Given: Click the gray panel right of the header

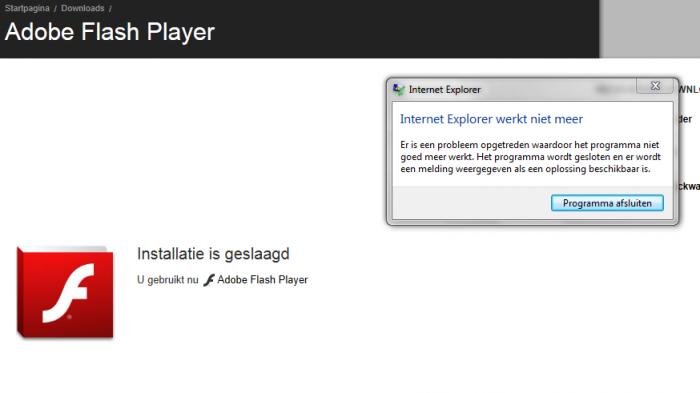Looking at the screenshot, I should click(650, 29).
